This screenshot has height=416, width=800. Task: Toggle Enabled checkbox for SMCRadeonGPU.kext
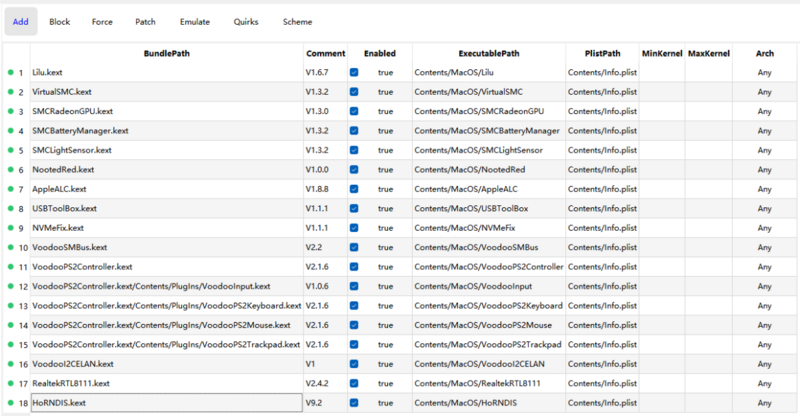click(354, 111)
